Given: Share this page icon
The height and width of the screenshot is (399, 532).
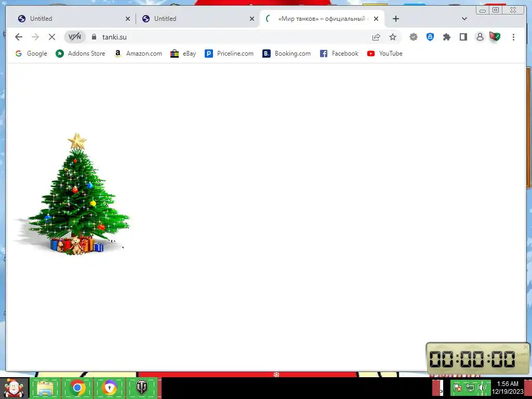Looking at the screenshot, I should click(x=376, y=37).
